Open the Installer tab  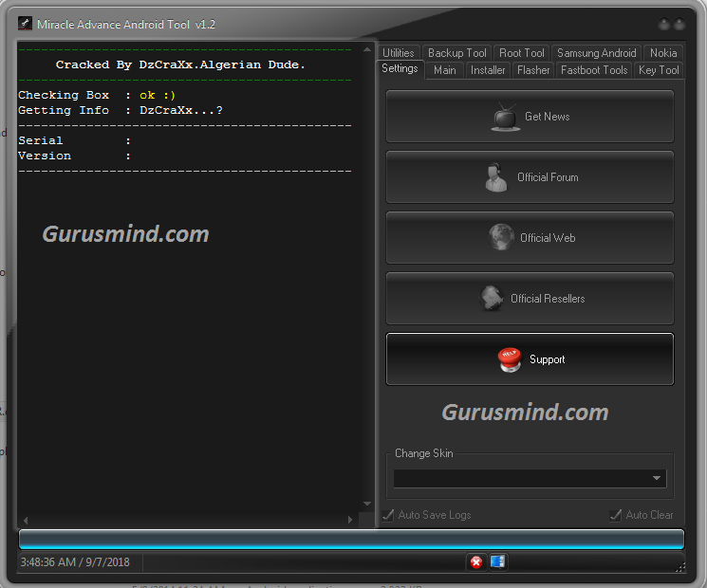[488, 70]
